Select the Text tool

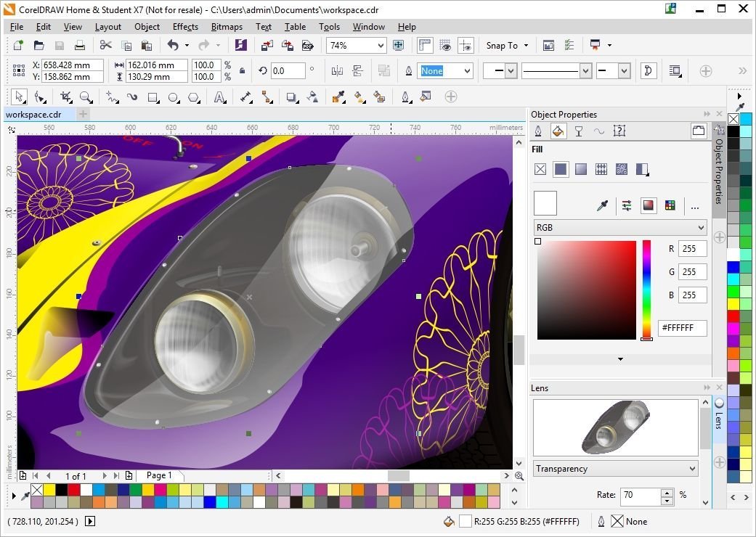[220, 97]
